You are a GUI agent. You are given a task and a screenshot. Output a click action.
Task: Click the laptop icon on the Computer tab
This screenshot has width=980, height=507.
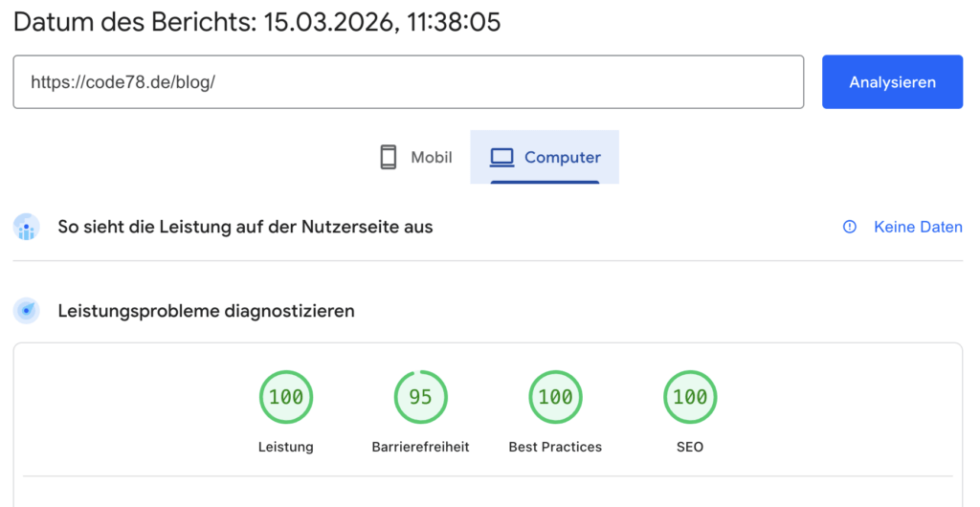point(502,157)
